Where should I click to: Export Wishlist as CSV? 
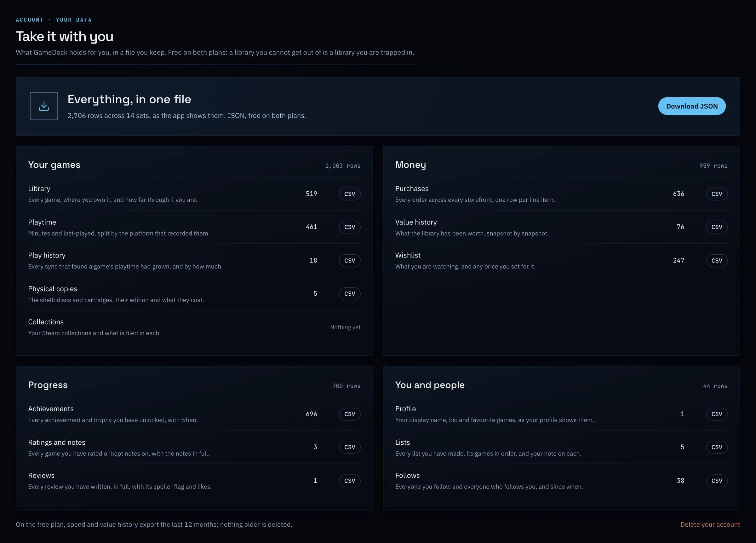(x=717, y=261)
